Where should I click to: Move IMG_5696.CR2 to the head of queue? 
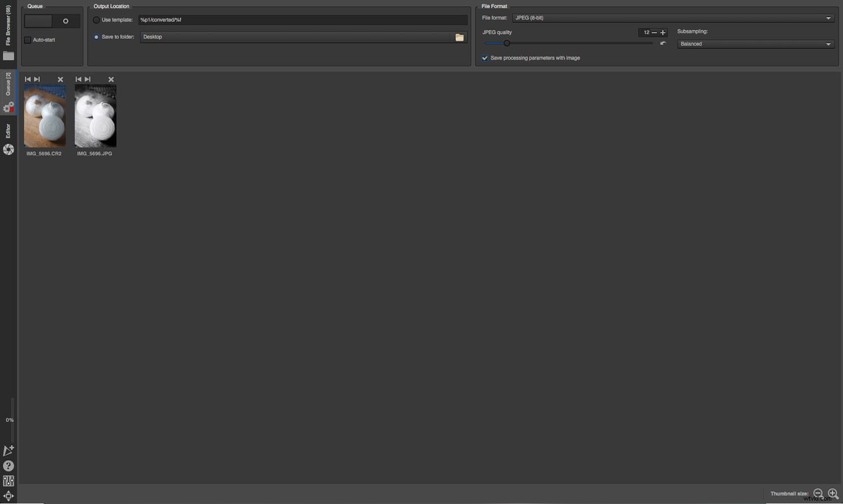pyautogui.click(x=28, y=79)
